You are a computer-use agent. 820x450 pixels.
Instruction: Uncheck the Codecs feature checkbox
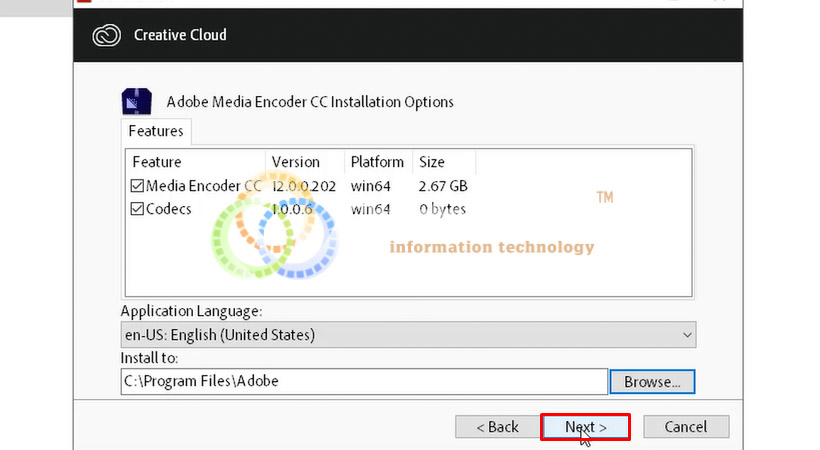click(x=137, y=209)
